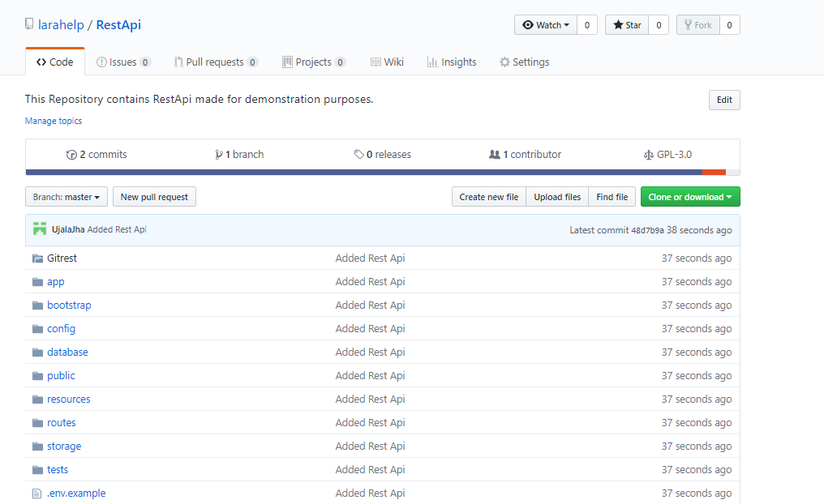The image size is (824, 504).
Task: Click the app folder icon
Action: [x=37, y=282]
